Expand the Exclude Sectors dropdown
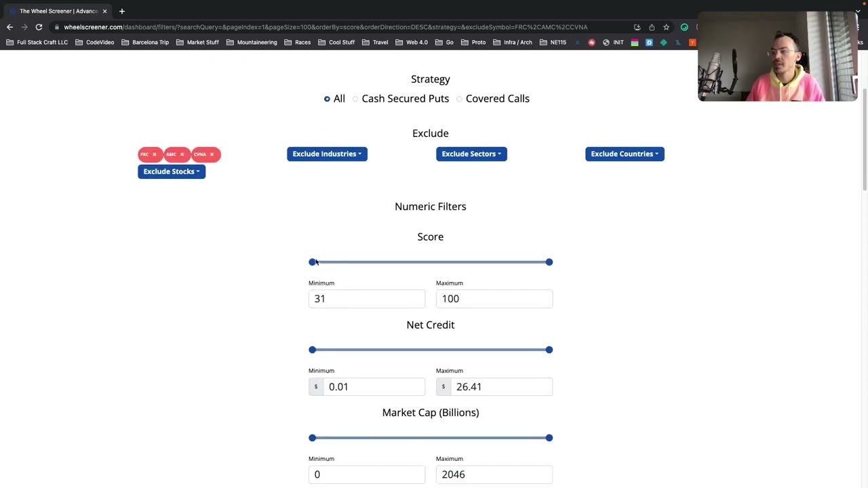The image size is (868, 488). pyautogui.click(x=471, y=154)
